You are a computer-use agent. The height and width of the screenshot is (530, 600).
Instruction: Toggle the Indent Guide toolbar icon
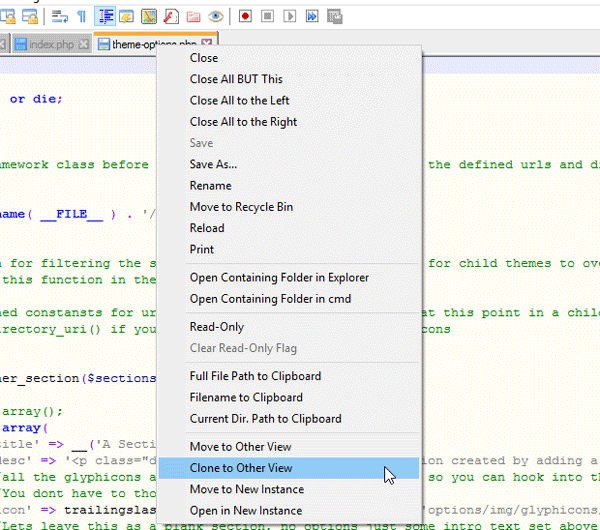click(104, 15)
